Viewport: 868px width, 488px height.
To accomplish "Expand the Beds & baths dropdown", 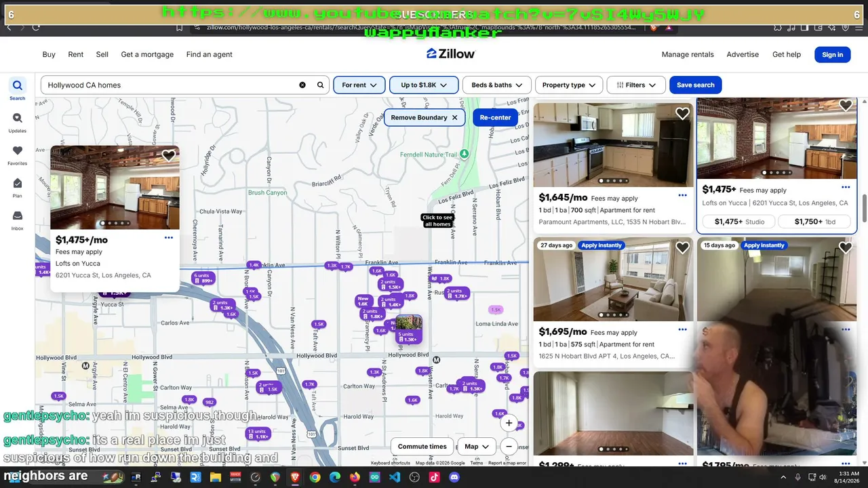I will click(x=496, y=85).
